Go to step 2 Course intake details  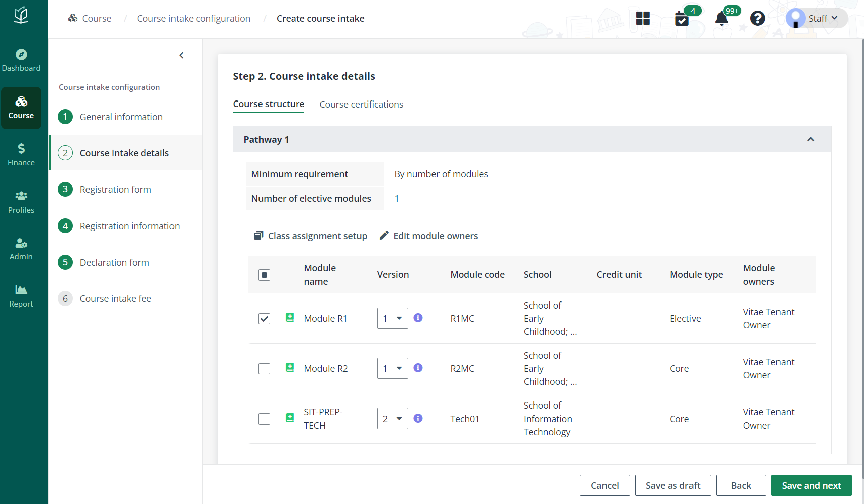(126, 153)
